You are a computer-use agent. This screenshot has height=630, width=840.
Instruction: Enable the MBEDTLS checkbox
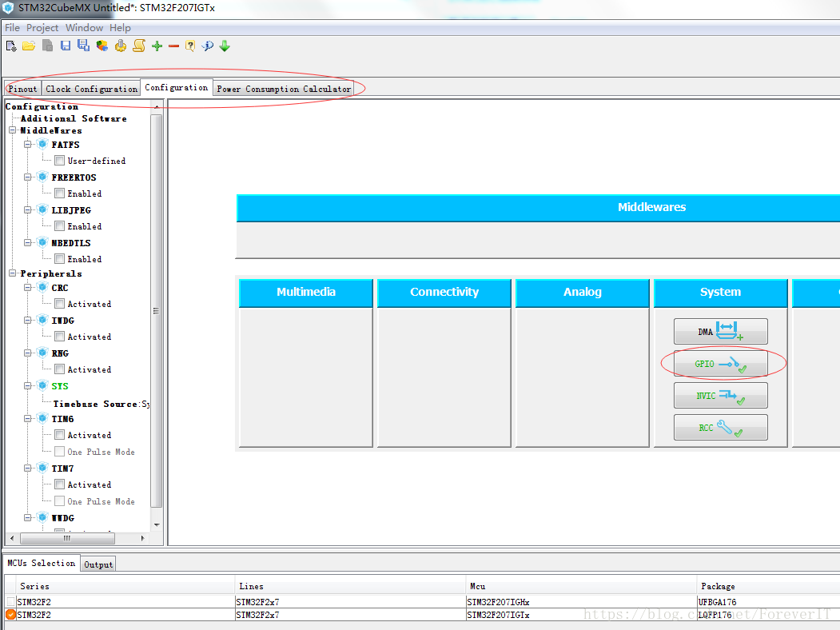[x=59, y=259]
